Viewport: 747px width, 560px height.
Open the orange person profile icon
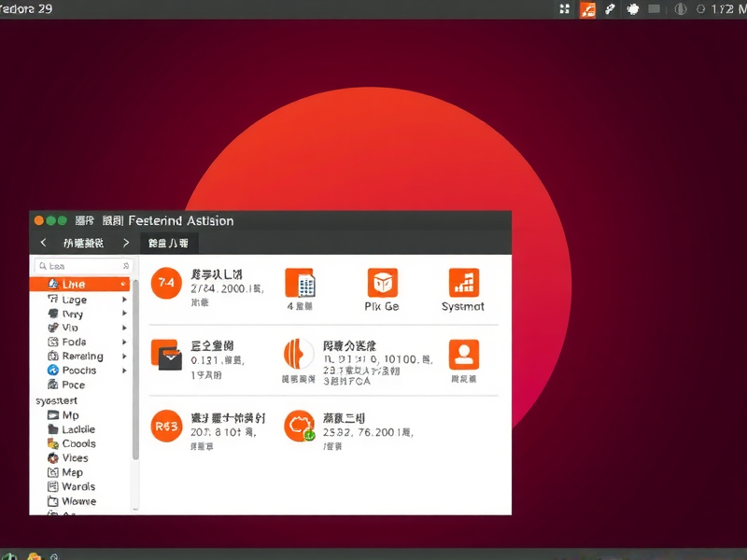[463, 353]
